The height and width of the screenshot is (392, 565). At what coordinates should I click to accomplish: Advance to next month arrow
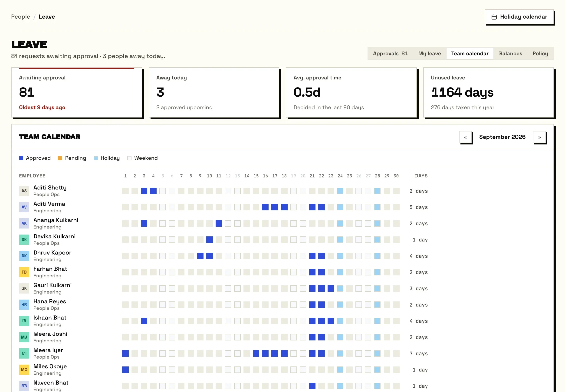click(x=539, y=137)
